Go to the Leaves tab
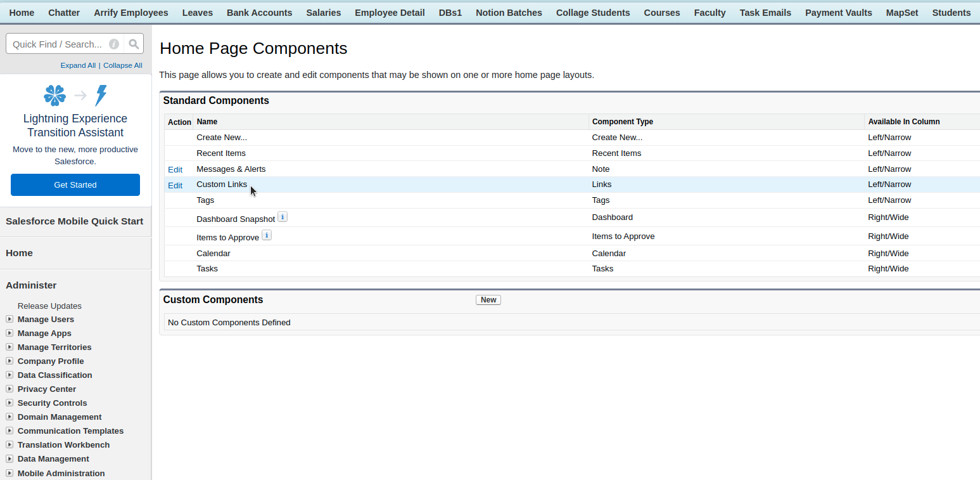This screenshot has height=480, width=980. [198, 13]
